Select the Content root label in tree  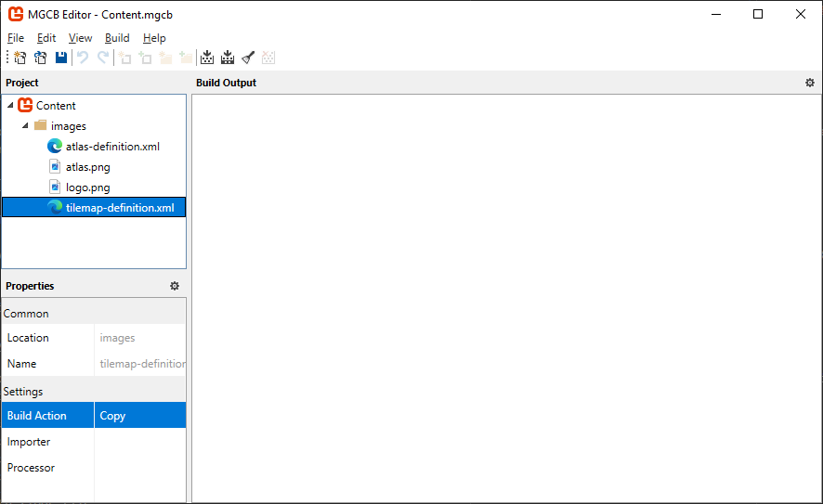(x=56, y=106)
